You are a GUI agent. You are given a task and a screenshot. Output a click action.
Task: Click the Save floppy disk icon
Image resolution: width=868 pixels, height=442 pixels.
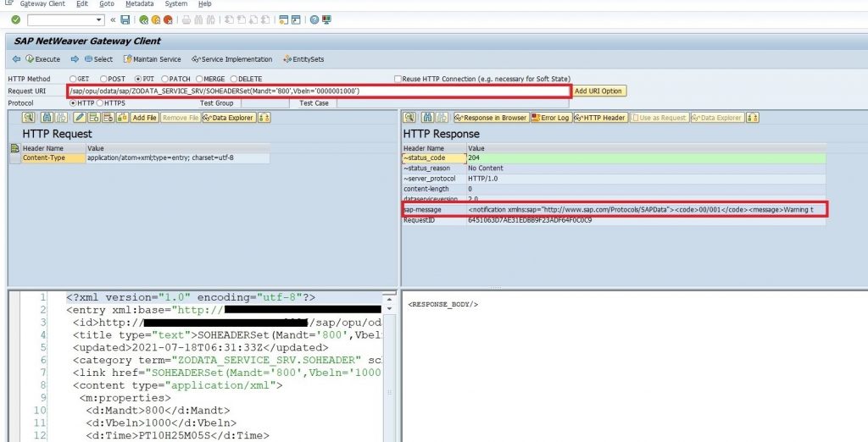[125, 20]
